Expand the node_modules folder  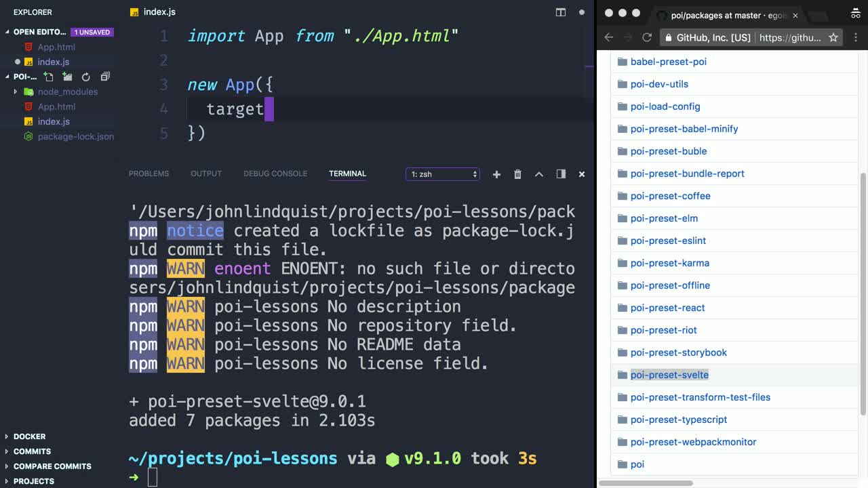[16, 91]
